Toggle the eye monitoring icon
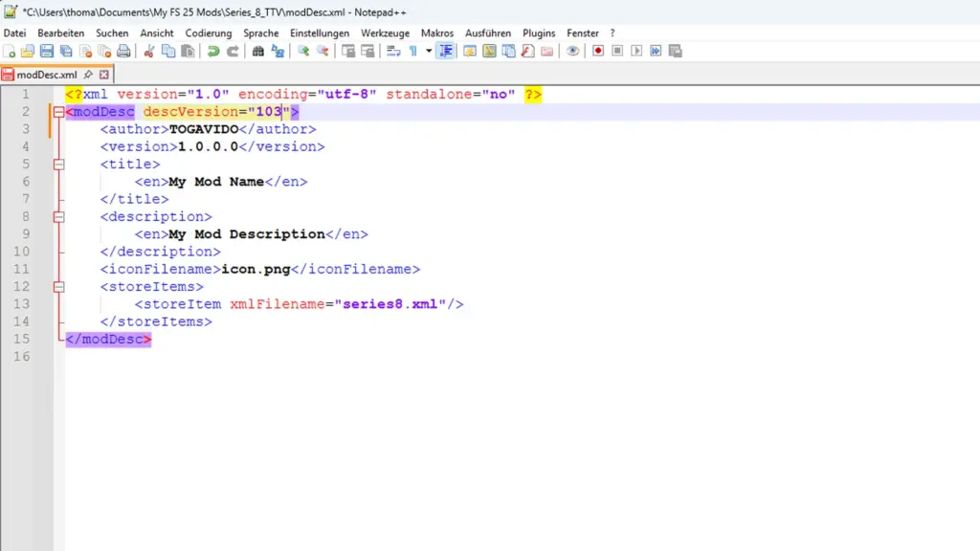The image size is (980, 551). tap(572, 51)
